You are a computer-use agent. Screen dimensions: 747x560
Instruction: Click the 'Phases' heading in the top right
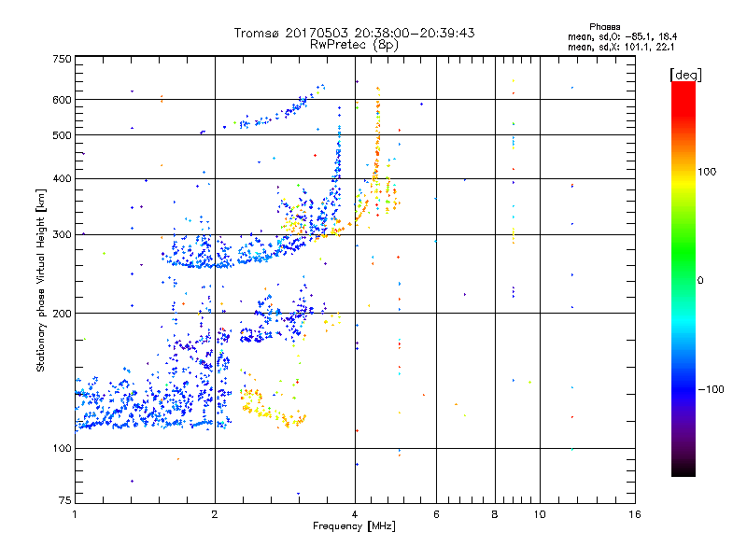[x=604, y=27]
